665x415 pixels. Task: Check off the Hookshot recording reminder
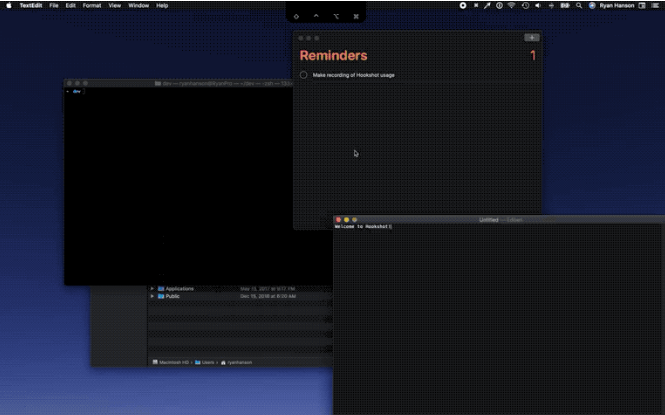[x=304, y=75]
